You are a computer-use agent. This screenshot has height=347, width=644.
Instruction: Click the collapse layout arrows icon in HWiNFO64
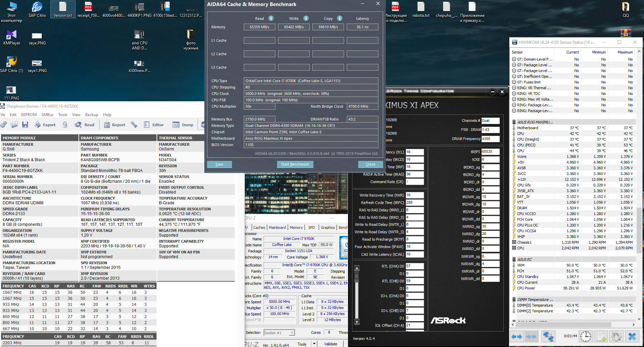(x=531, y=336)
